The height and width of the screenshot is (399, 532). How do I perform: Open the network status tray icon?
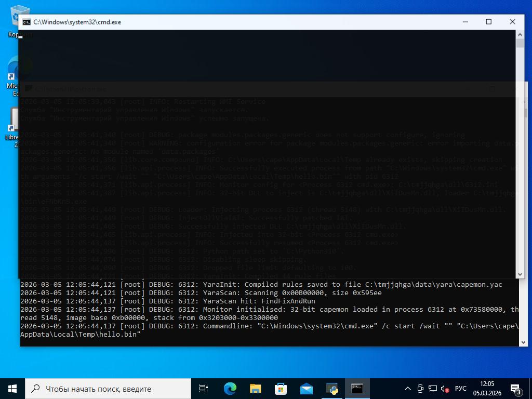[432, 389]
